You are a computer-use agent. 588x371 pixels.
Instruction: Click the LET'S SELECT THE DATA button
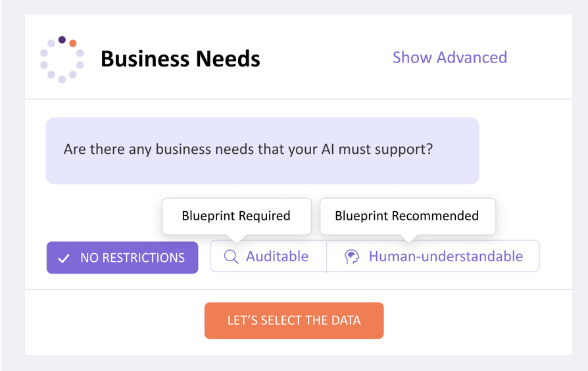tap(294, 320)
